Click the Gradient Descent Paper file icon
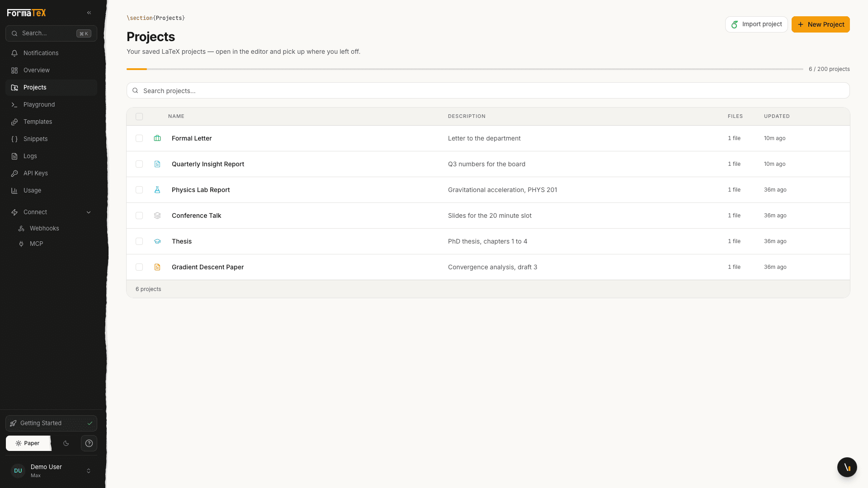 tap(157, 267)
